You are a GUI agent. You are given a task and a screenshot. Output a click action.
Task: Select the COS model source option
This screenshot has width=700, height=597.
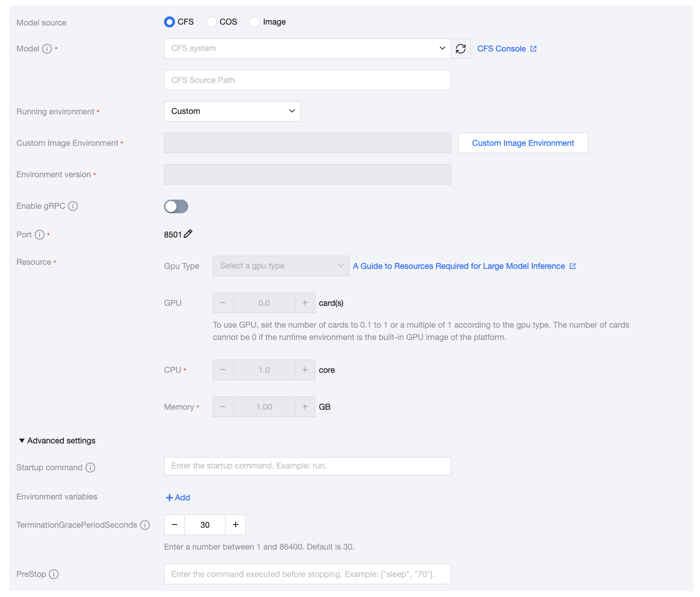(x=211, y=22)
